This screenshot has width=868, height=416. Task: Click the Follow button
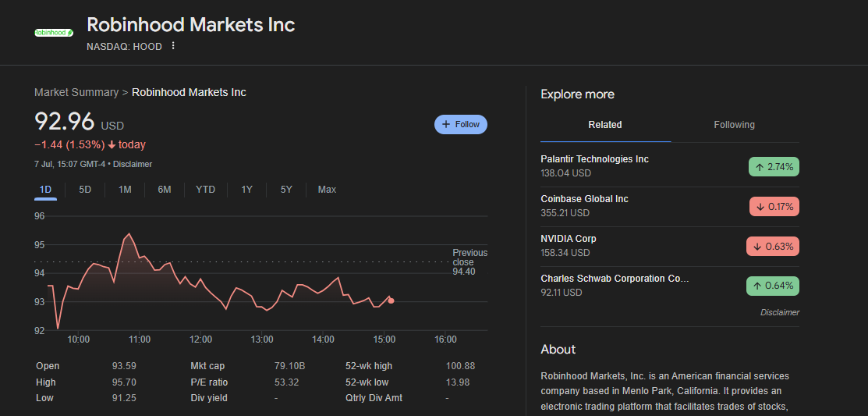pyautogui.click(x=460, y=124)
